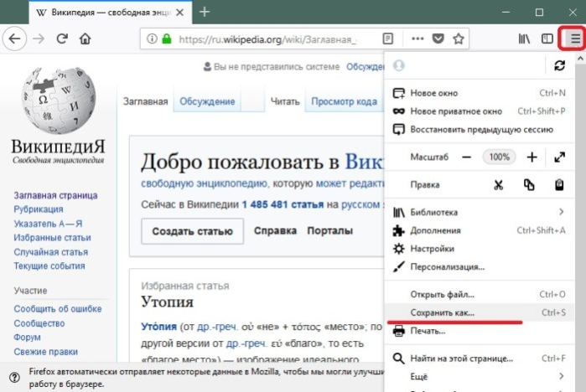Image resolution: width=586 pixels, height=392 pixels.
Task: Open Сообщить об ошибке link
Action: pyautogui.click(x=58, y=309)
